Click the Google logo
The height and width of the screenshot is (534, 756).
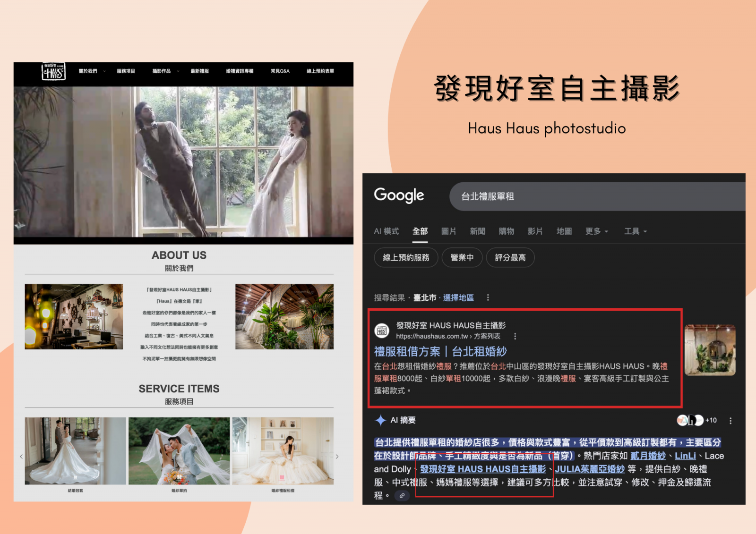click(x=399, y=195)
